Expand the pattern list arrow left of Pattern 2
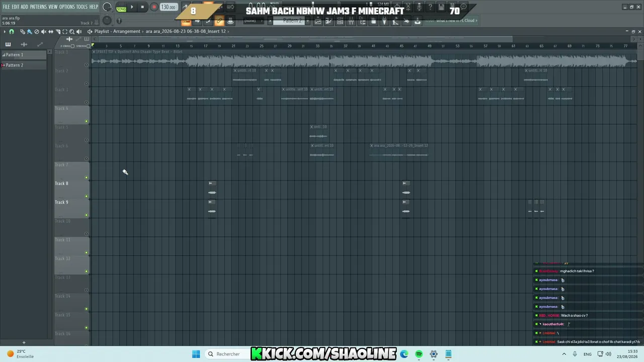 pyautogui.click(x=270, y=21)
